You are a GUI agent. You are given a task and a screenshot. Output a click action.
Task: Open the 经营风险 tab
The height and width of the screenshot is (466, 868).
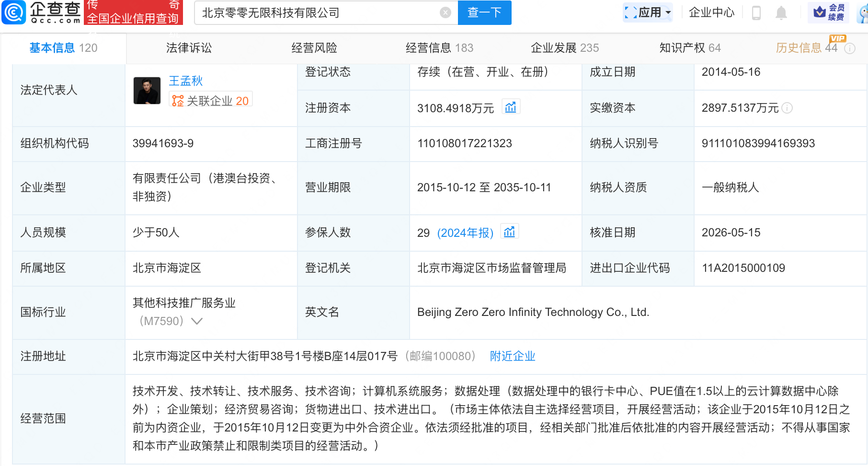[314, 48]
